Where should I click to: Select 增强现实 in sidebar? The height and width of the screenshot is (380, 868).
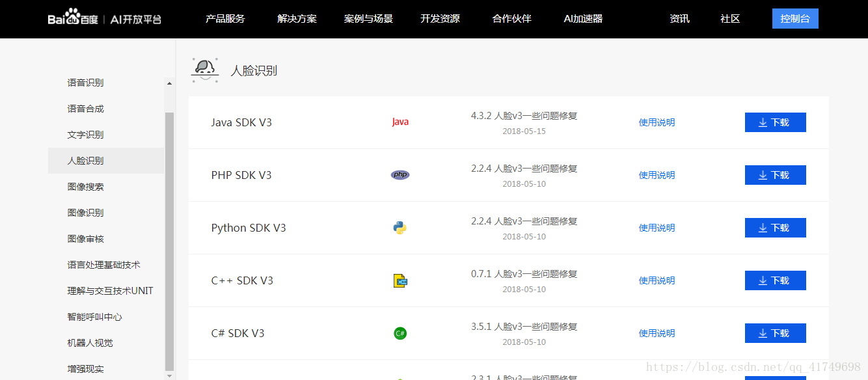pyautogui.click(x=85, y=369)
